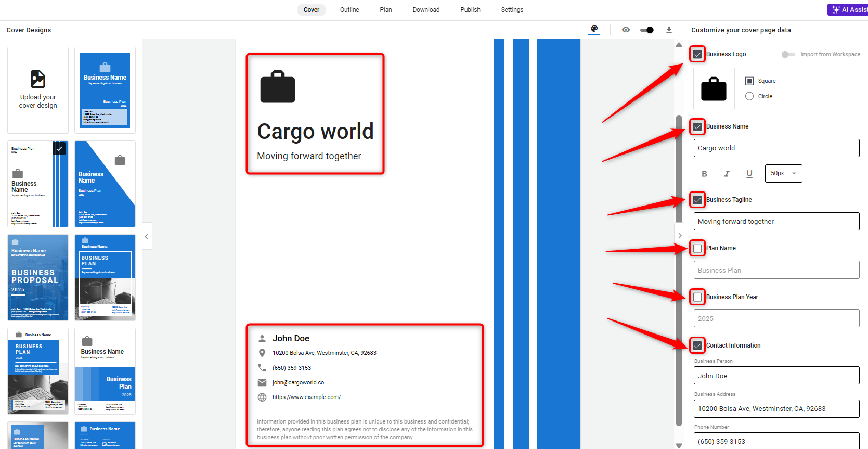Click the globe website icon in preview
This screenshot has width=868, height=449.
click(262, 397)
